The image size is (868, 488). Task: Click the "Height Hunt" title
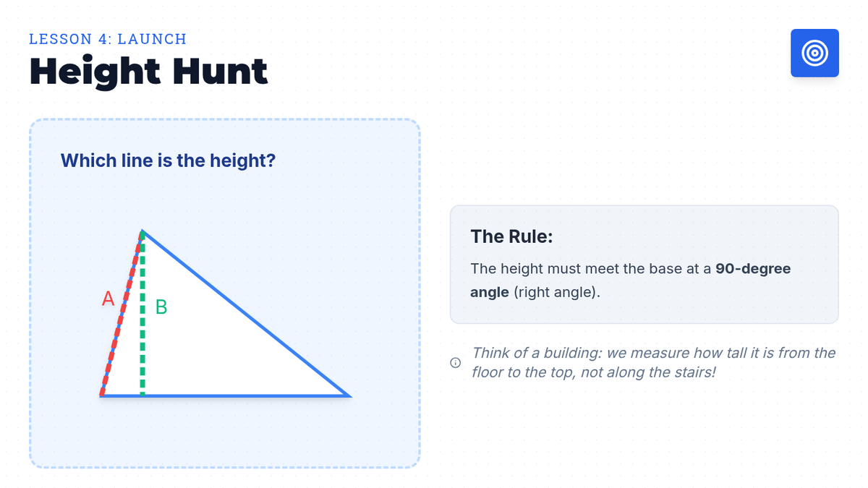[148, 71]
